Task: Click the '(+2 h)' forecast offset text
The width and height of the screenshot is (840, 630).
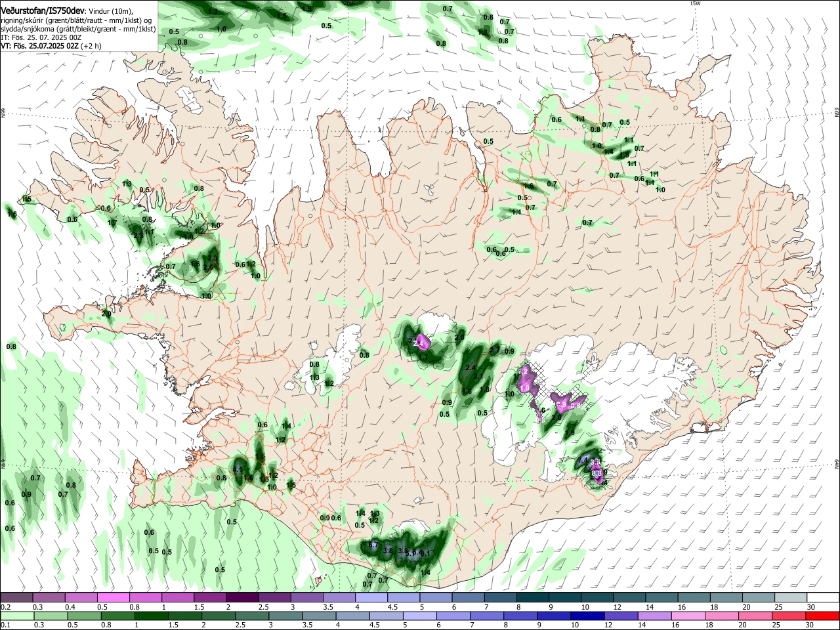Action: [x=93, y=47]
